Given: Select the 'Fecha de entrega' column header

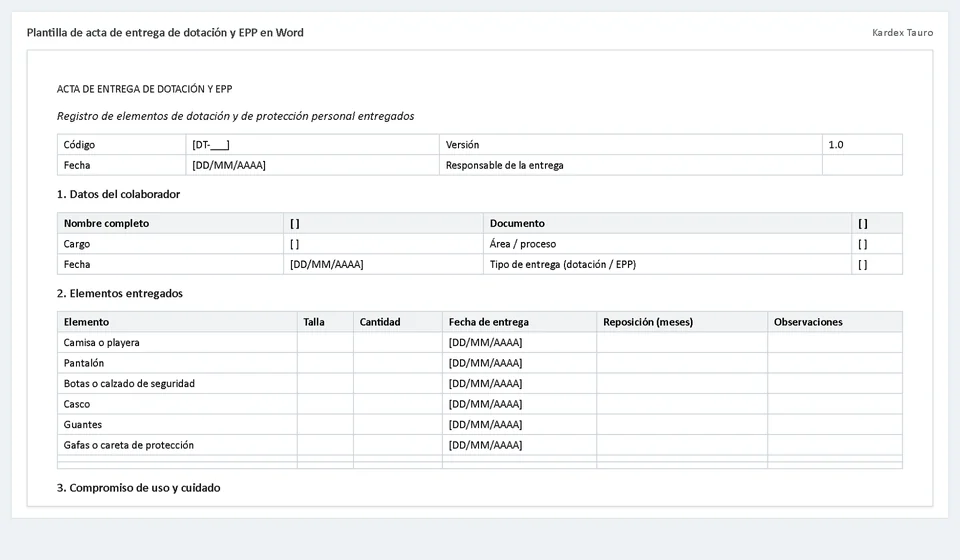Looking at the screenshot, I should click(x=519, y=322).
